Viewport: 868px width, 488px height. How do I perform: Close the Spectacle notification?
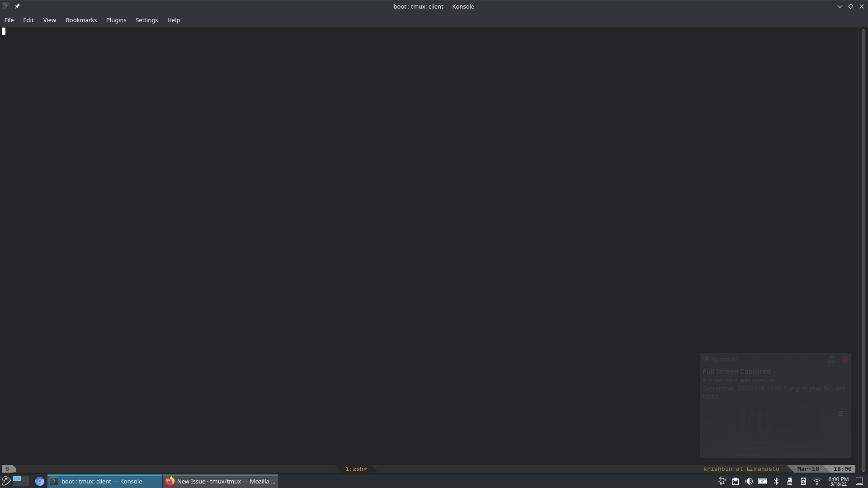pos(844,360)
